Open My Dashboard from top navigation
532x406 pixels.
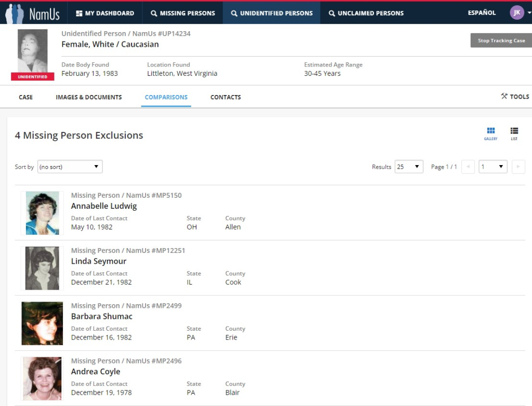point(105,13)
